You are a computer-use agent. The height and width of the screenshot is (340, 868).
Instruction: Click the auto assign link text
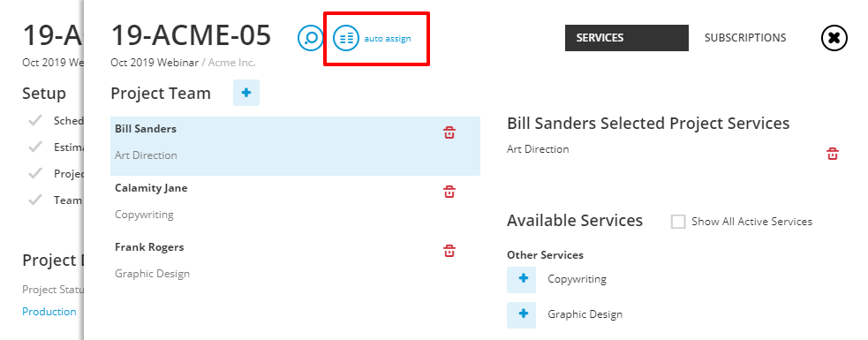(388, 39)
